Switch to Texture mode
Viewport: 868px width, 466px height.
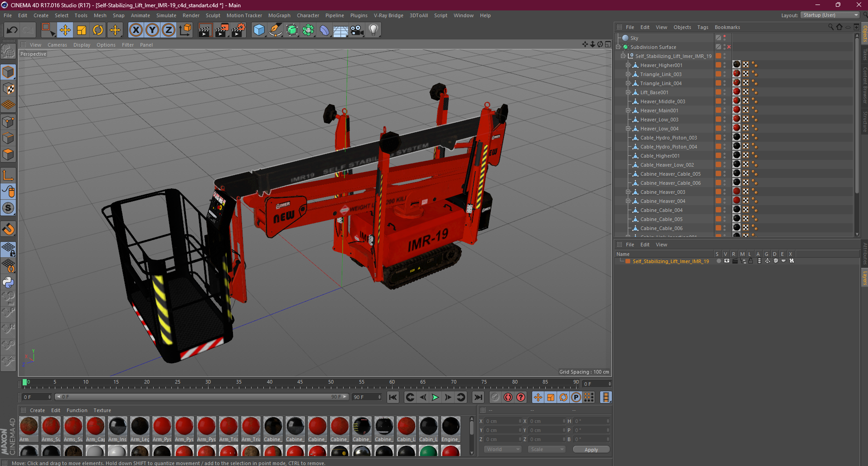[x=8, y=89]
